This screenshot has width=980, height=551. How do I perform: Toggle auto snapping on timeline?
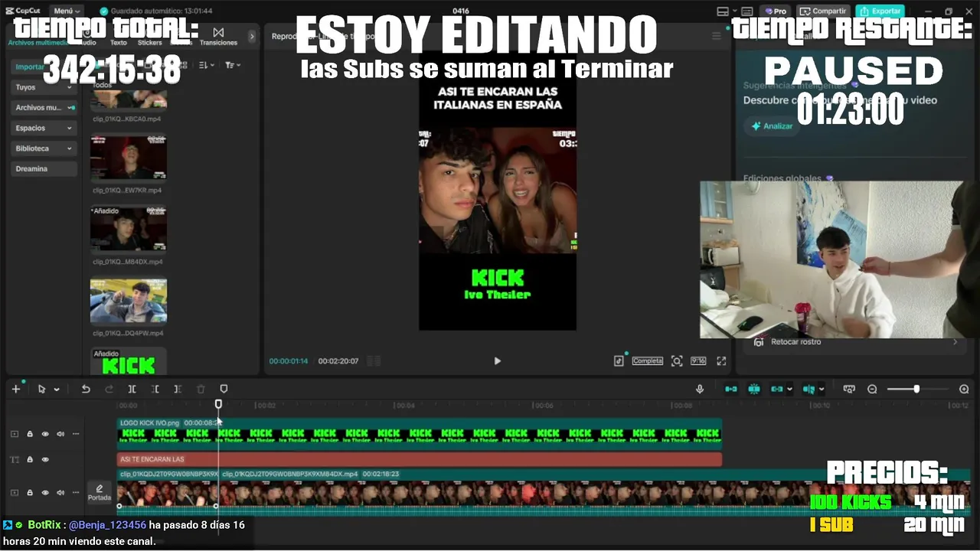pyautogui.click(x=754, y=389)
